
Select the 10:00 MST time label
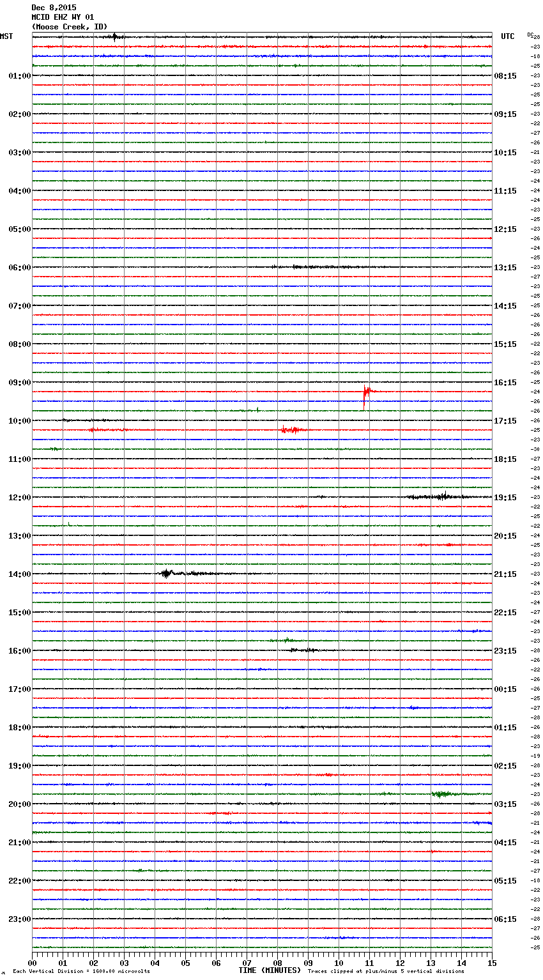tap(20, 421)
